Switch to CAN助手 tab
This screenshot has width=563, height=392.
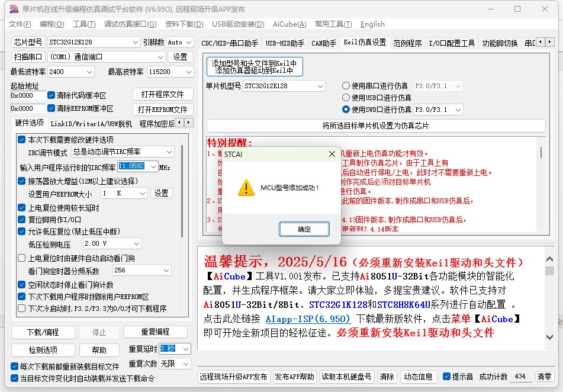[324, 43]
